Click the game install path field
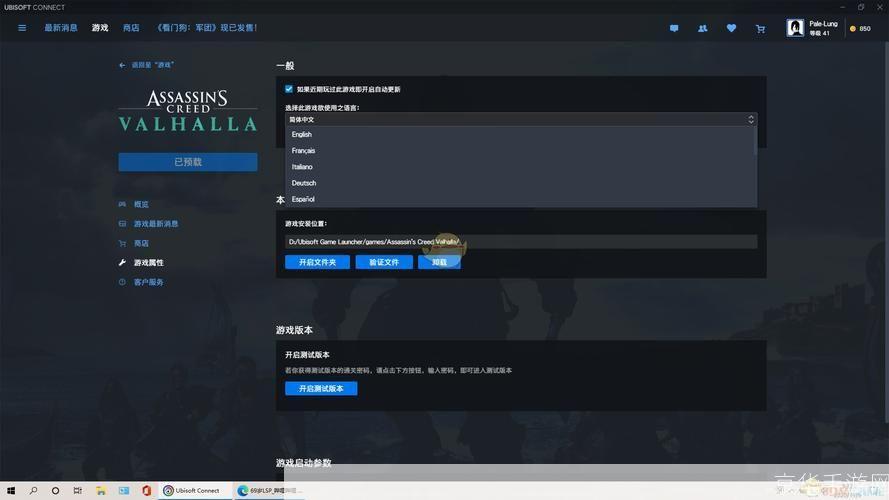The image size is (889, 500). pos(520,242)
